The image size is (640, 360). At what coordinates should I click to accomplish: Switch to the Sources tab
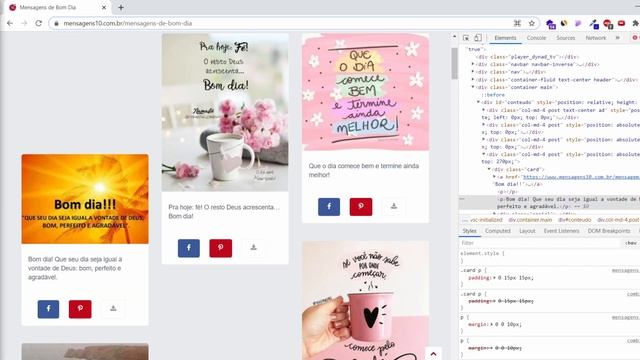pyautogui.click(x=566, y=38)
